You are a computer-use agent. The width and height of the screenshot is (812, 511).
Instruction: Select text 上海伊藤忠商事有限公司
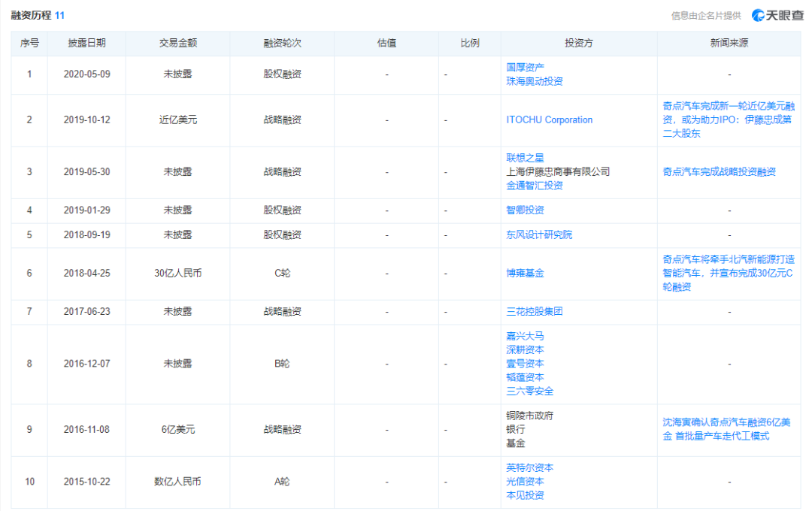(558, 172)
